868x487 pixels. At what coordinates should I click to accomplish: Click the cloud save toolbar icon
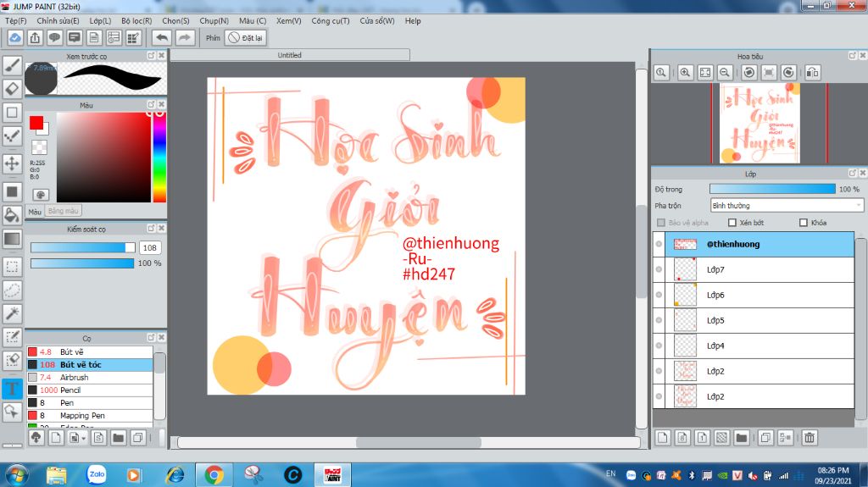pyautogui.click(x=15, y=37)
